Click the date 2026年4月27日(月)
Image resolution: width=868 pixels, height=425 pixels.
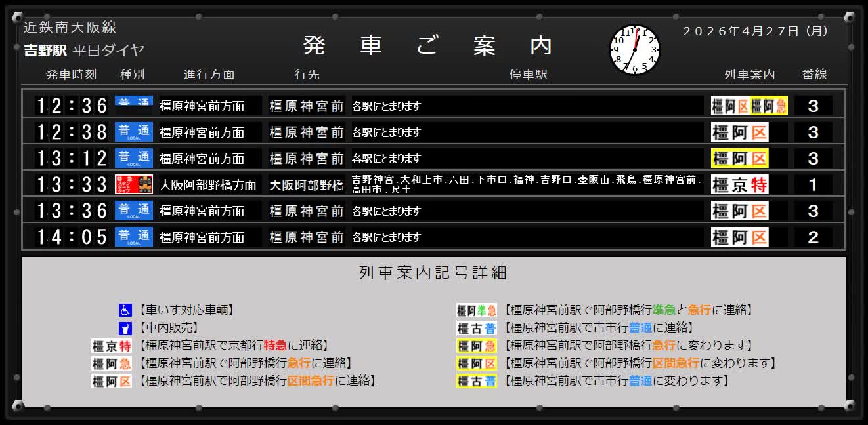756,31
